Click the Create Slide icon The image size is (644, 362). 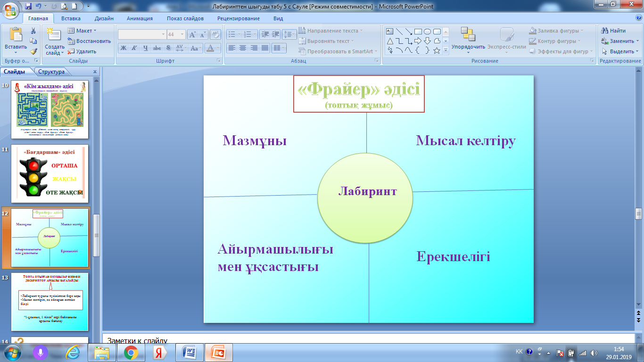54,35
